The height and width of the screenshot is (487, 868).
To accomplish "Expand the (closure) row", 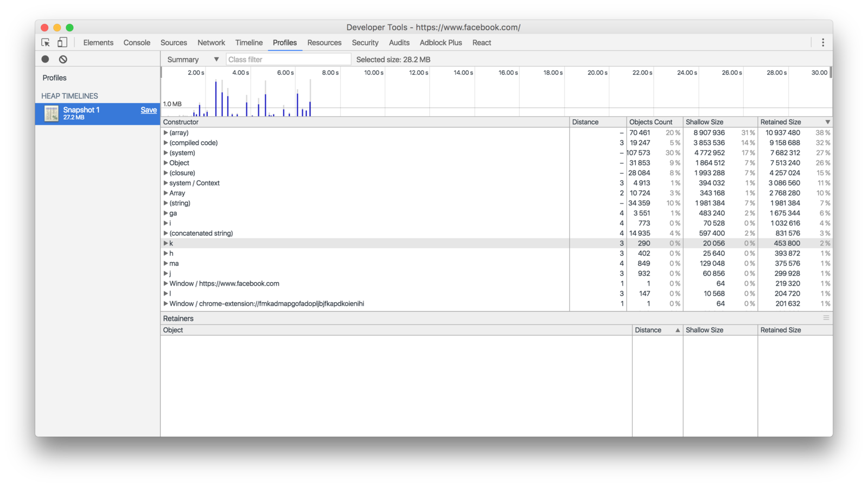I will click(165, 173).
